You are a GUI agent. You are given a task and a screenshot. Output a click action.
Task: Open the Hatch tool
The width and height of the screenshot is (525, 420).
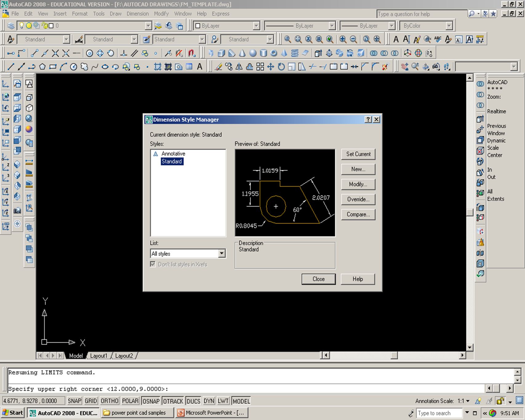tap(158, 66)
